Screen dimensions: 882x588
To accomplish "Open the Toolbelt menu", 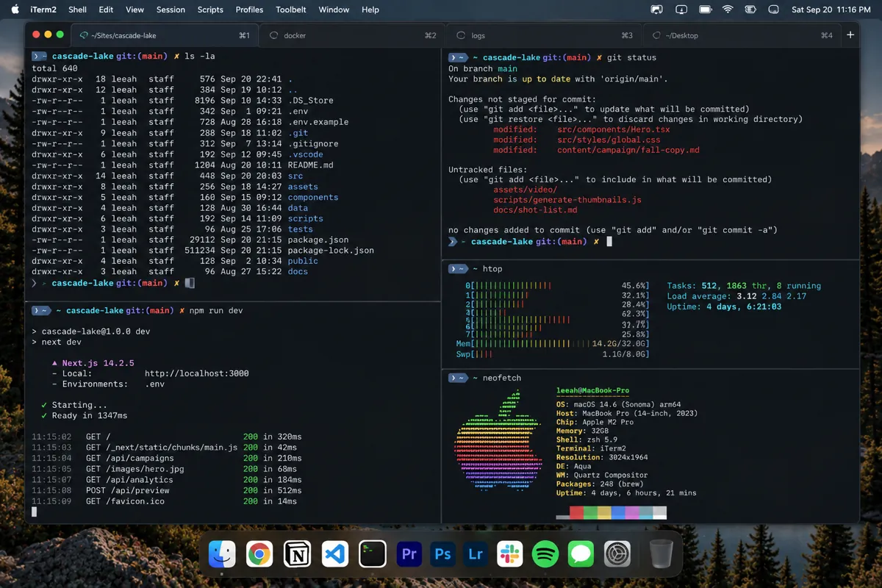I will [291, 10].
